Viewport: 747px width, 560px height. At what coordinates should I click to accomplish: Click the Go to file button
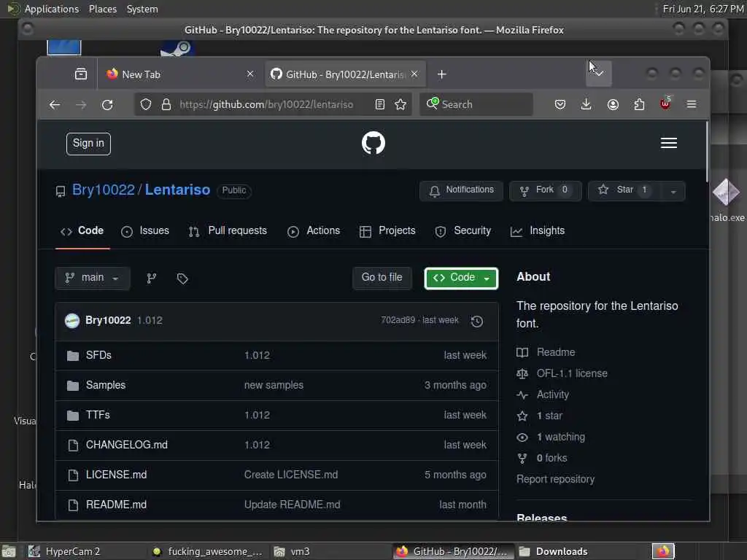382,278
